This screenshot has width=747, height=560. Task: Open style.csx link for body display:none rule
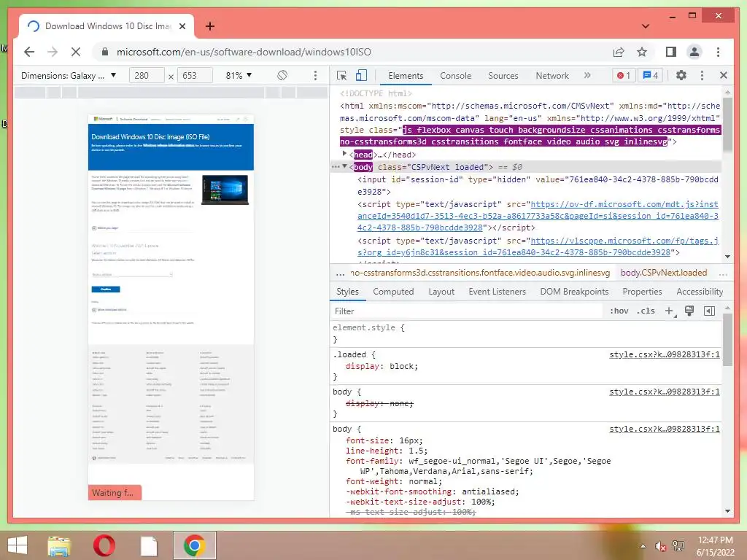[x=664, y=392]
